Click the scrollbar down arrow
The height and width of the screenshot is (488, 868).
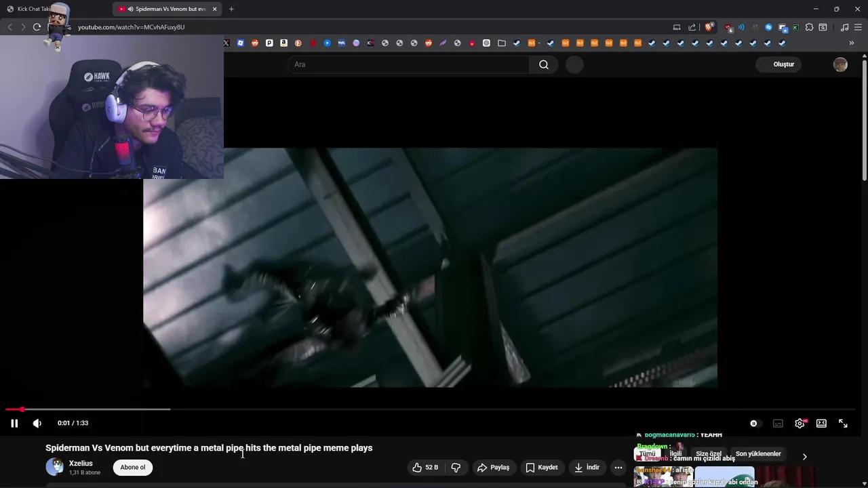tap(865, 484)
